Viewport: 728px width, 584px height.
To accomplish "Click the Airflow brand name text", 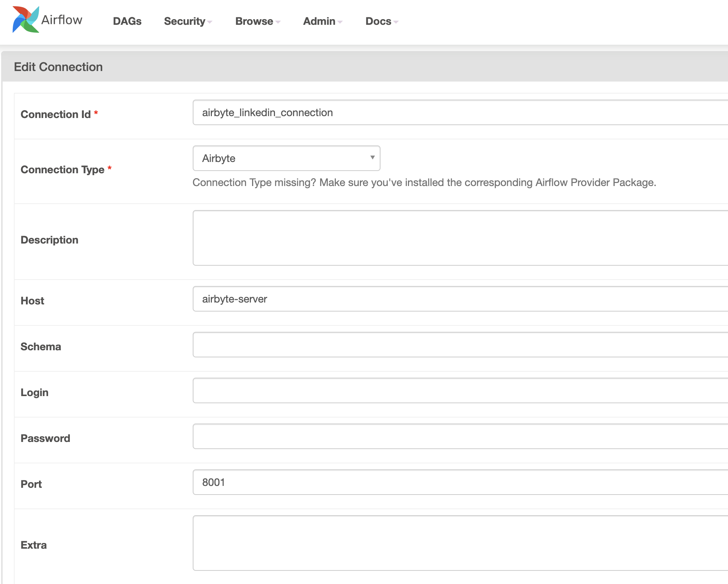I will click(62, 20).
